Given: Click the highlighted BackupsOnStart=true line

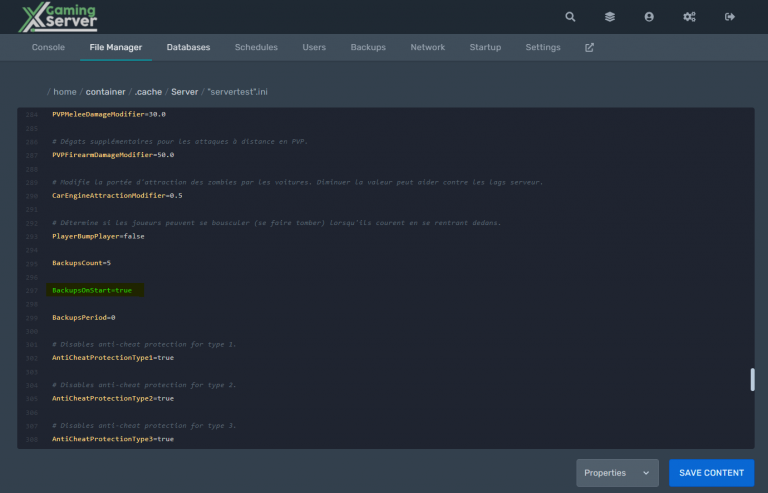Looking at the screenshot, I should pos(92,290).
